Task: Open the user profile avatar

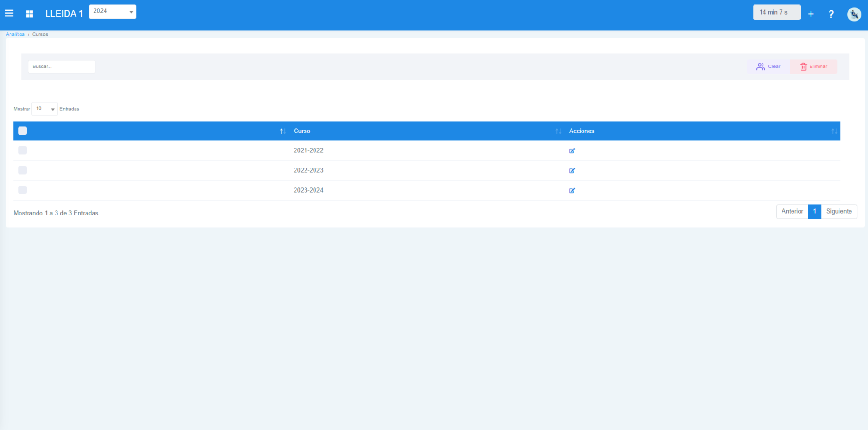Action: pos(854,14)
